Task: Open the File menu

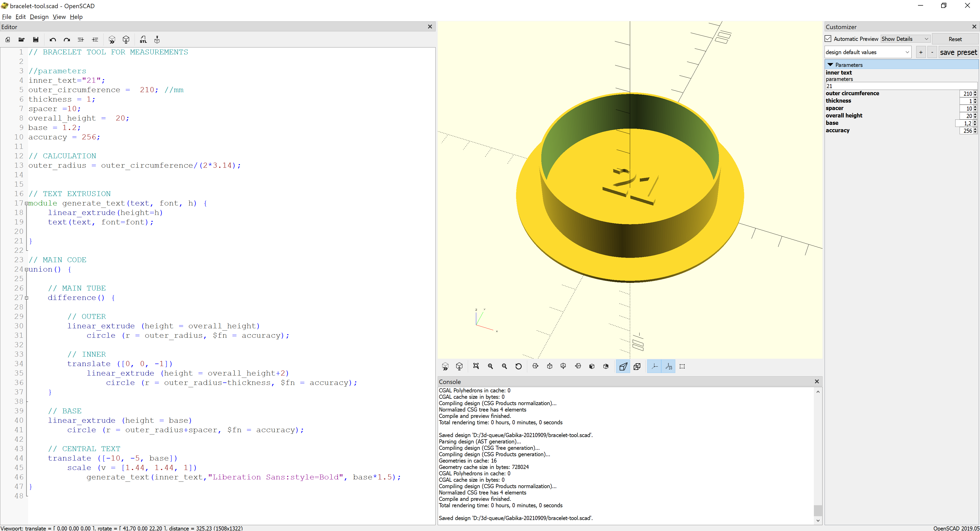Action: click(x=6, y=17)
